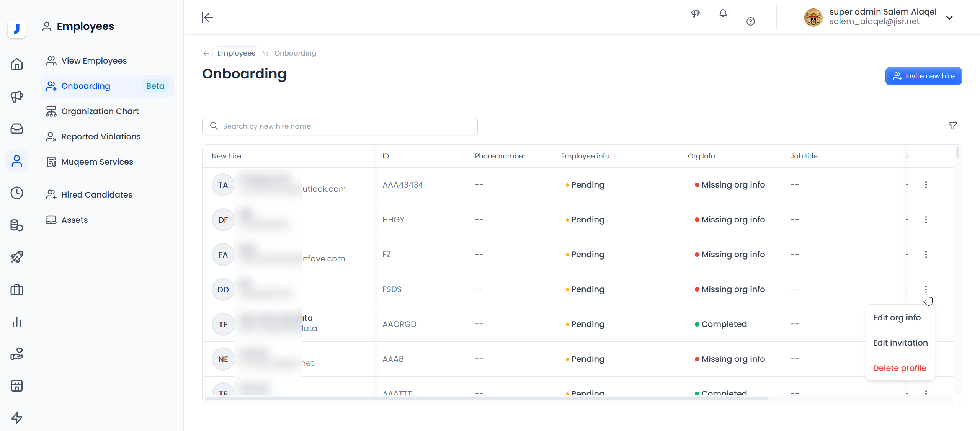The image size is (980, 431).
Task: Open the rocket icon in left rail
Action: pos(17,257)
